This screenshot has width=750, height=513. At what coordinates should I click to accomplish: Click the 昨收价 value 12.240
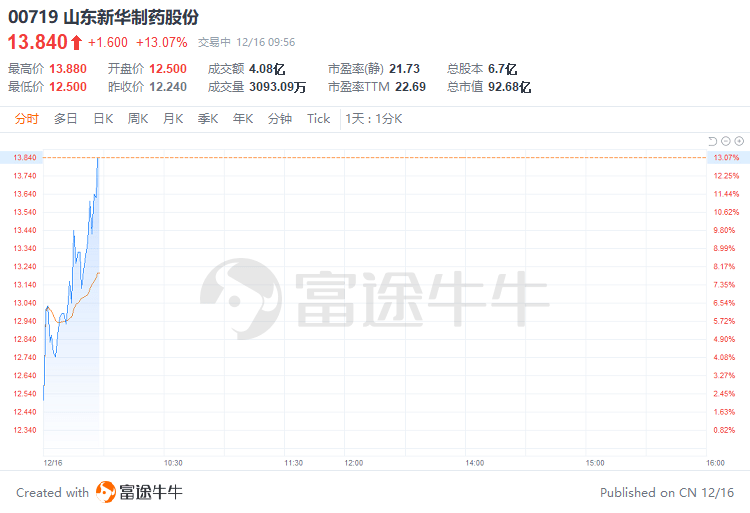tap(168, 87)
